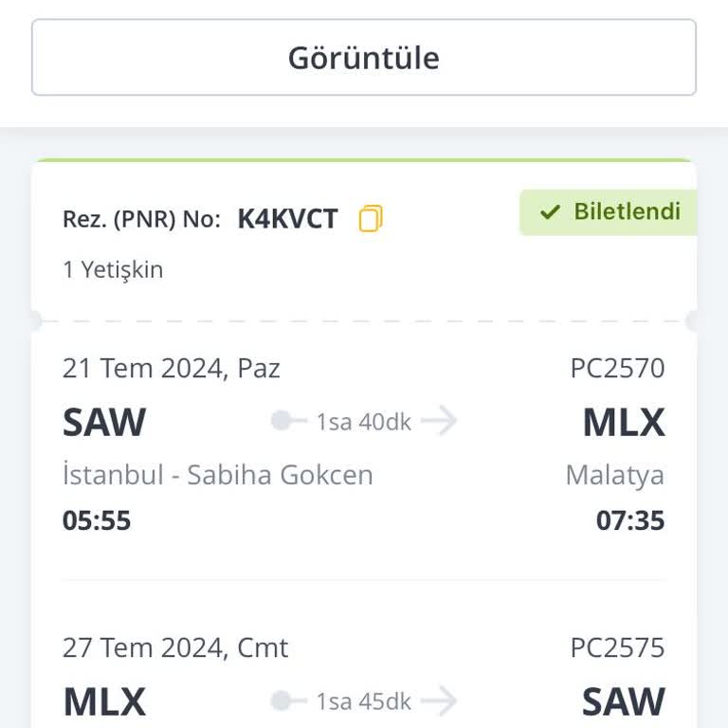Click the Rez. (PNR) No label
728x728 pixels.
tap(141, 220)
